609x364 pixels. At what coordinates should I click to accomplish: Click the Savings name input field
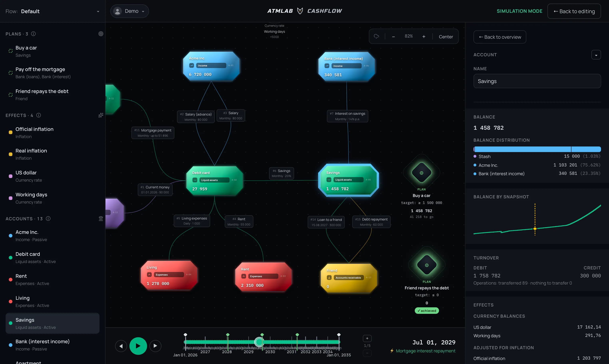point(537,81)
